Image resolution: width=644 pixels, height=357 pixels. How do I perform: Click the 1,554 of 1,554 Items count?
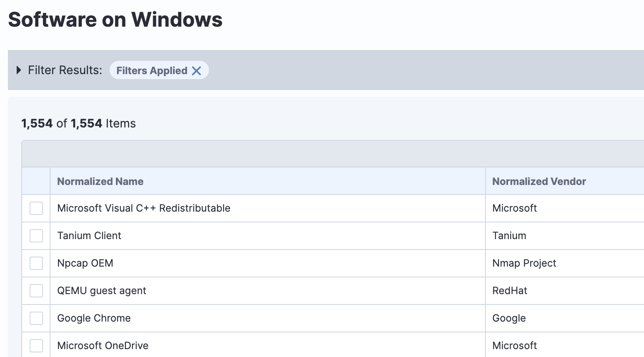78,123
